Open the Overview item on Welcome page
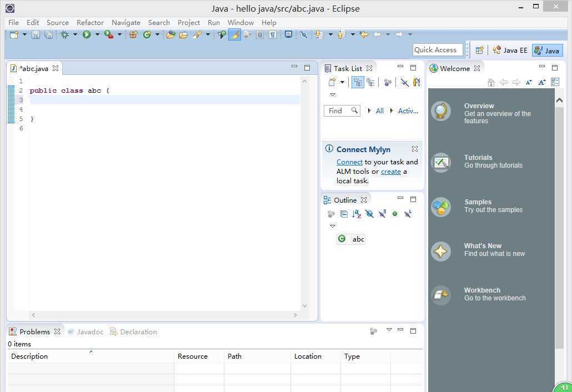 click(x=481, y=113)
